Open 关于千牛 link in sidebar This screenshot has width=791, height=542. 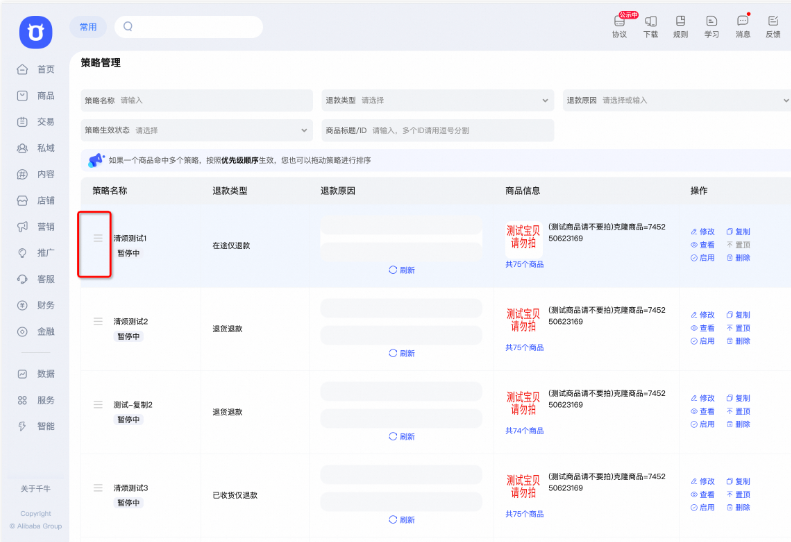coord(35,489)
